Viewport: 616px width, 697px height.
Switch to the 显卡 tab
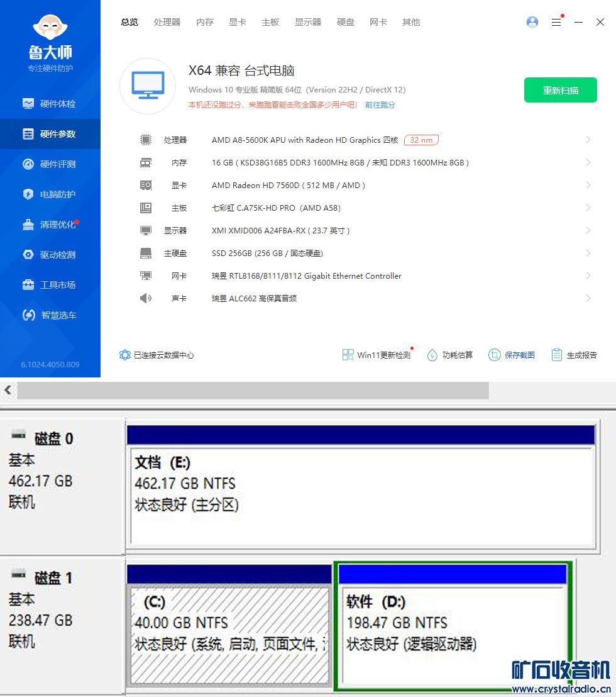coord(237,22)
